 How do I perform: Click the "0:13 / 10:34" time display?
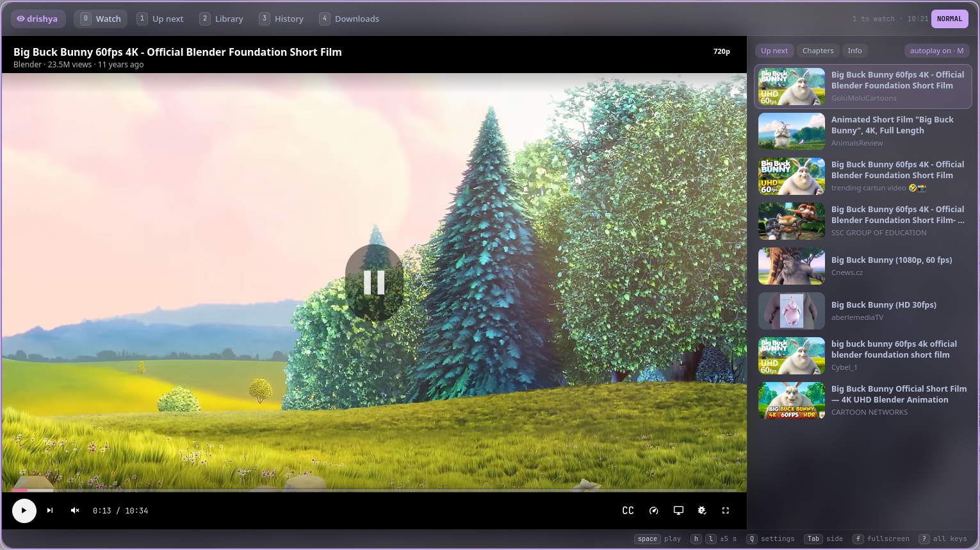pyautogui.click(x=120, y=511)
